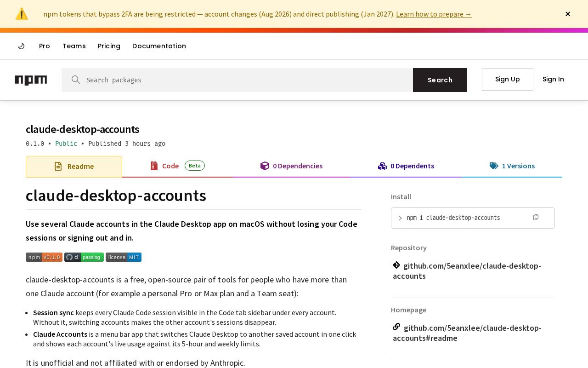Open the Teams menu item

click(x=74, y=46)
